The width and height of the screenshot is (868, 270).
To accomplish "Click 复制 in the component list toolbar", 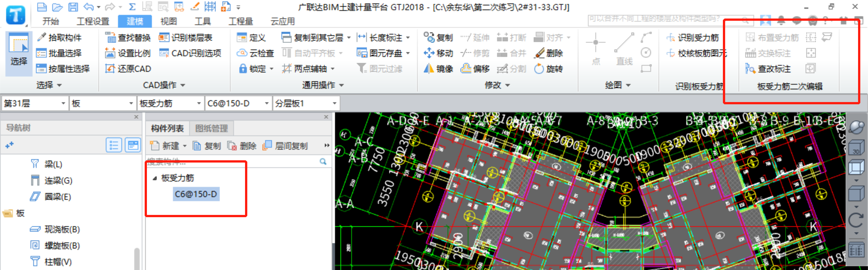I will 207,146.
